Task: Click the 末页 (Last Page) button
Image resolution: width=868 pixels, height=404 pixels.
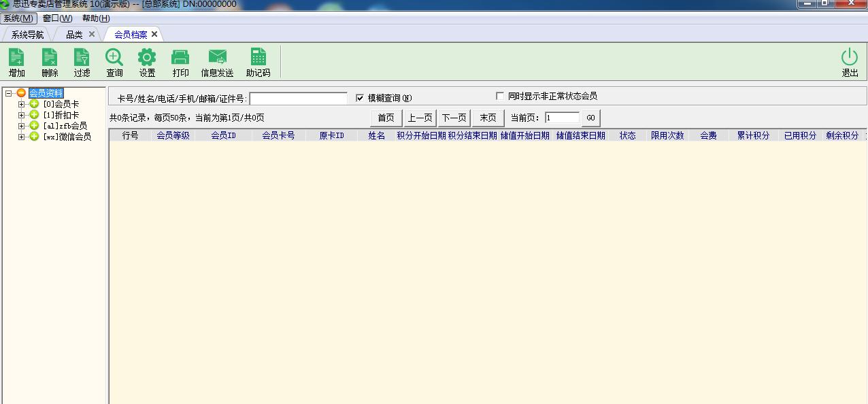Action: tap(488, 117)
